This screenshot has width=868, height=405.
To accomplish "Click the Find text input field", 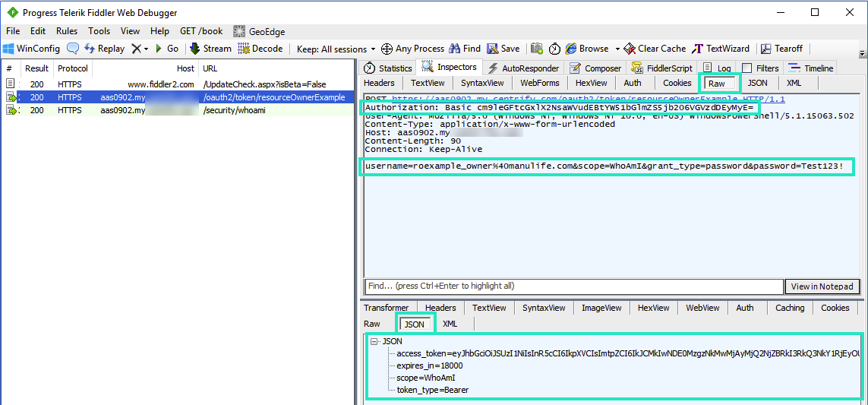I will coord(573,286).
